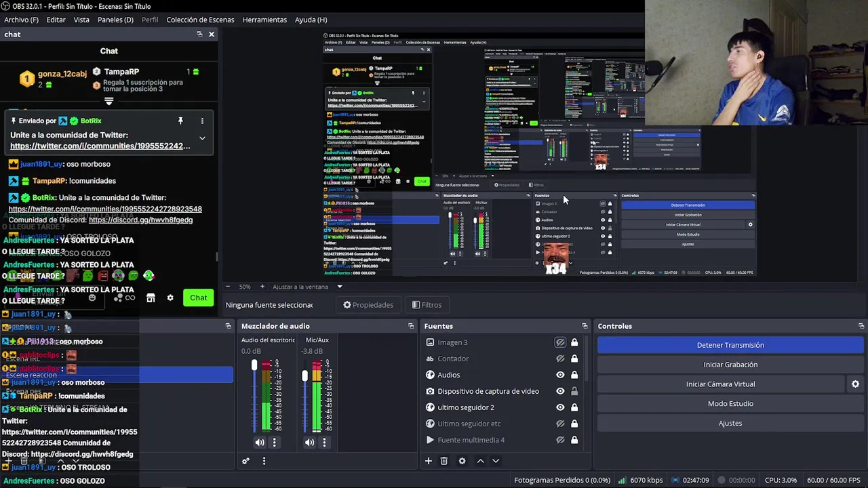This screenshot has height=488, width=868.
Task: Click the Mic/Aux volume fader
Action: (304, 375)
